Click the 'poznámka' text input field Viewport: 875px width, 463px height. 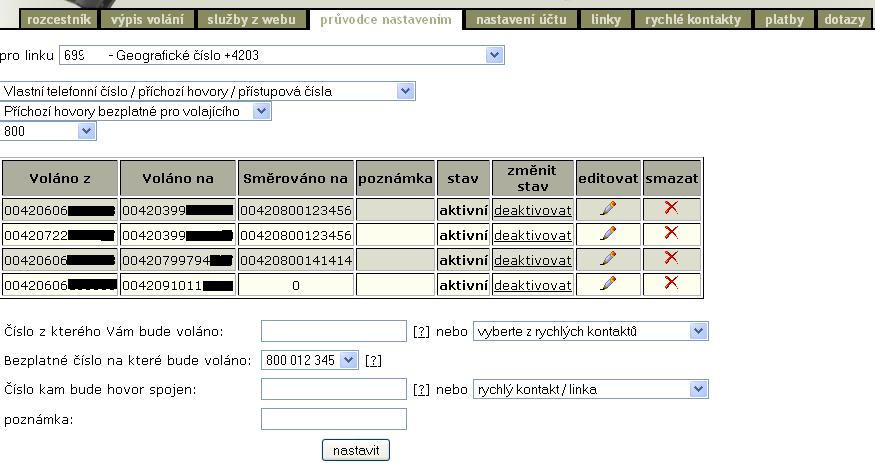(333, 419)
